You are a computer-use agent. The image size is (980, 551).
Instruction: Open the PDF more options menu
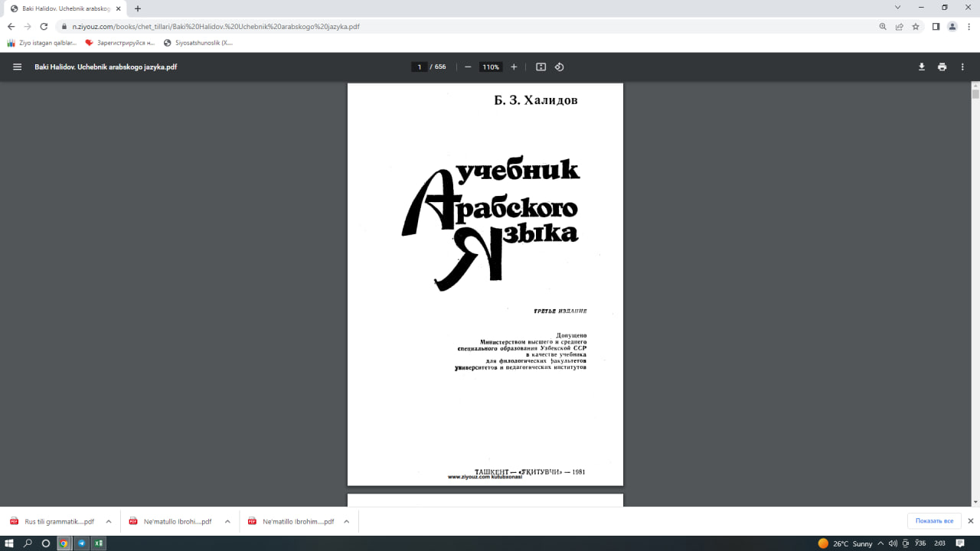962,67
